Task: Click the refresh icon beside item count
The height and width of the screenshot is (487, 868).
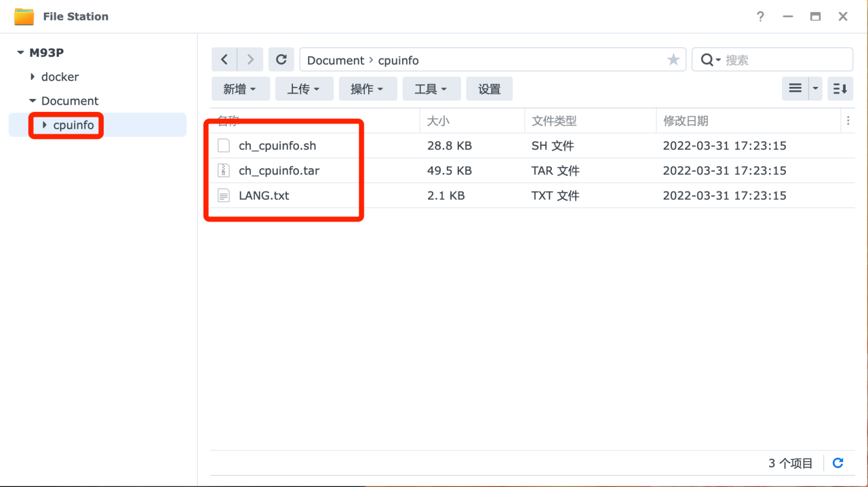Action: pyautogui.click(x=837, y=463)
